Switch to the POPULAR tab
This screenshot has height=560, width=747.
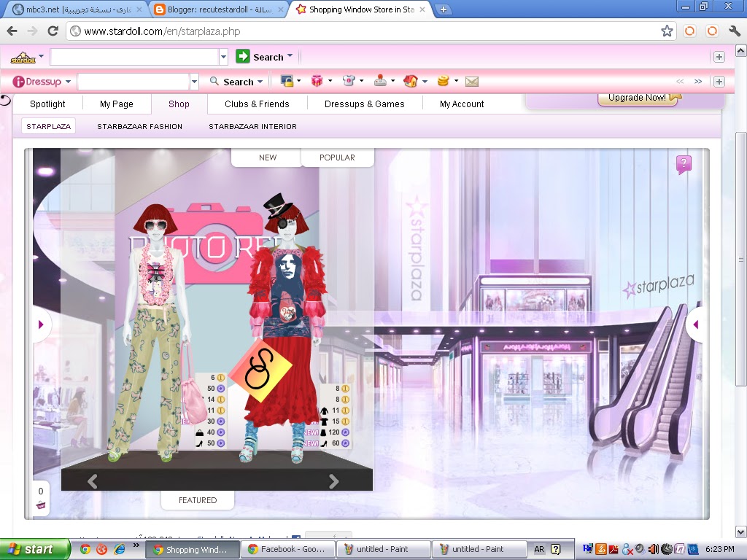337,157
